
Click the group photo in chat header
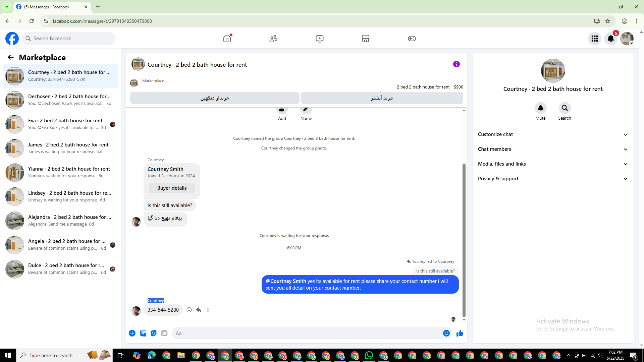pyautogui.click(x=138, y=64)
